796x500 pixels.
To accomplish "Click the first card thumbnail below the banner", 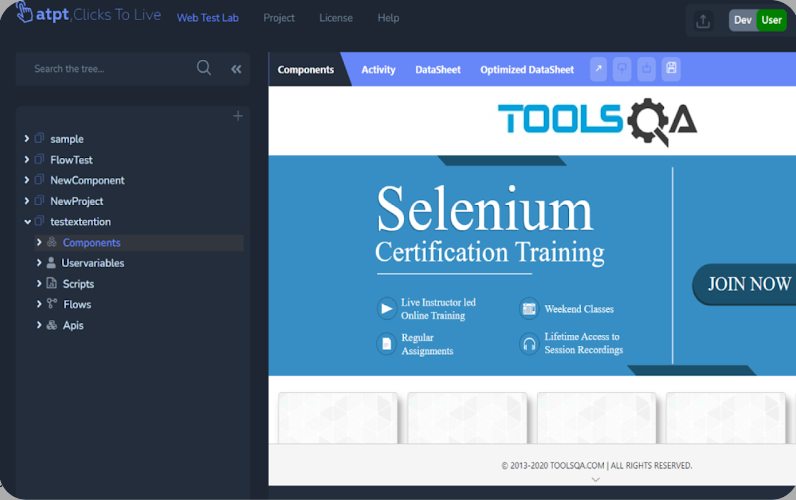I will point(338,417).
